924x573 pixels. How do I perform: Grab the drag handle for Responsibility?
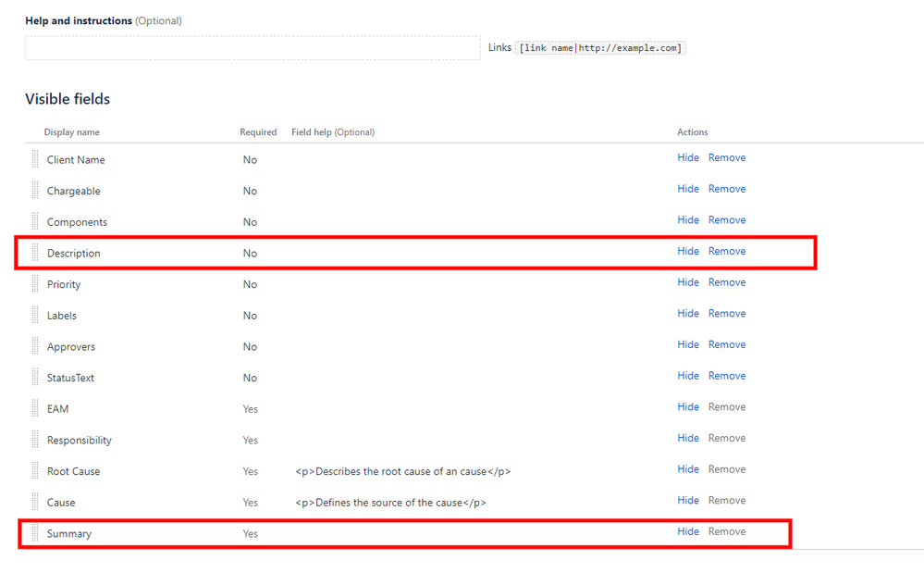pyautogui.click(x=35, y=440)
